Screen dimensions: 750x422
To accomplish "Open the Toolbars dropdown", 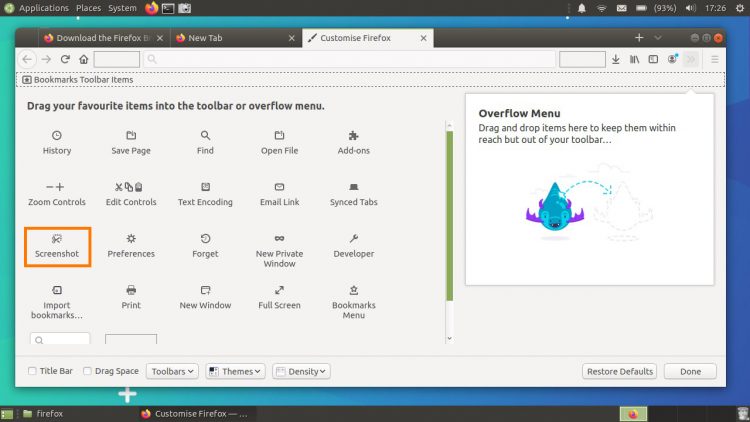I will (x=172, y=371).
